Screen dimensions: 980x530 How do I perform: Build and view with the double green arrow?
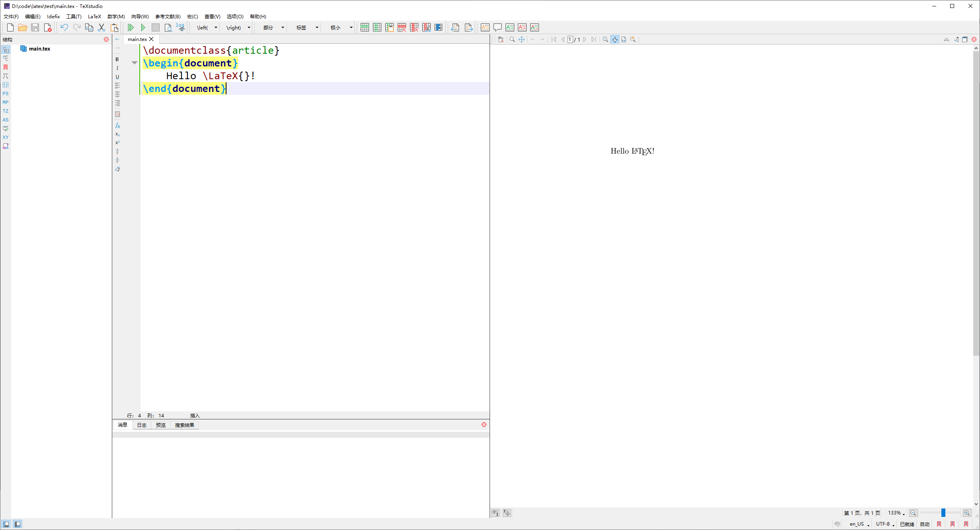tap(131, 27)
